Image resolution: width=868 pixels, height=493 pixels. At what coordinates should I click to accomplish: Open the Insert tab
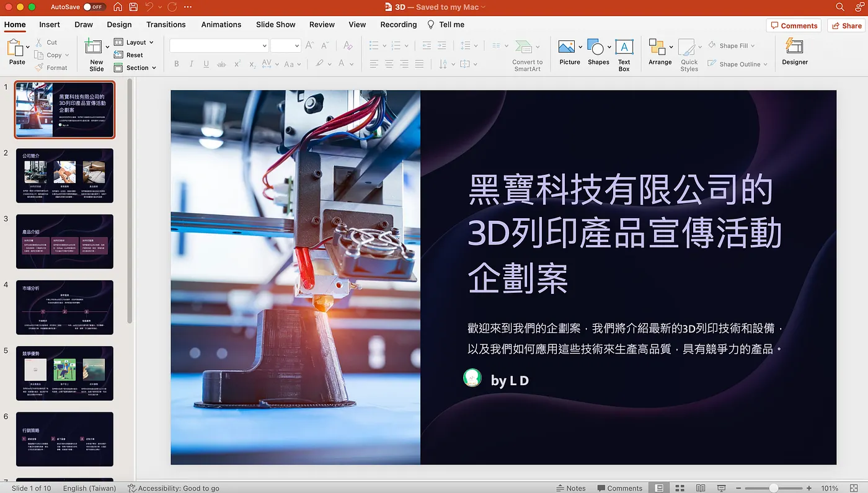pyautogui.click(x=50, y=24)
